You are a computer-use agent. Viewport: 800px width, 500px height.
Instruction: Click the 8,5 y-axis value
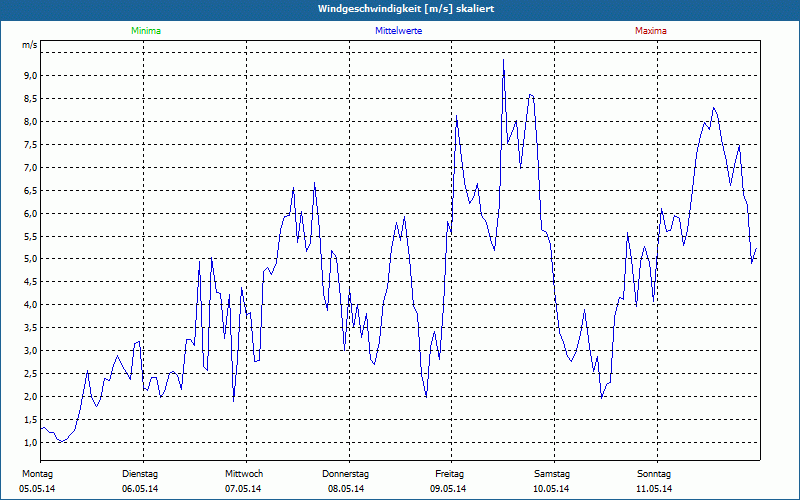(x=31, y=98)
